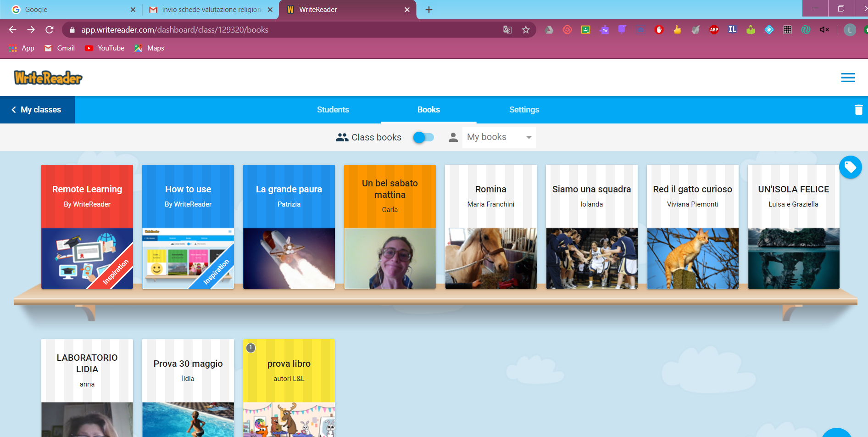Open 'Un bel sabato mattina' book
This screenshot has width=868, height=437.
pyautogui.click(x=390, y=227)
